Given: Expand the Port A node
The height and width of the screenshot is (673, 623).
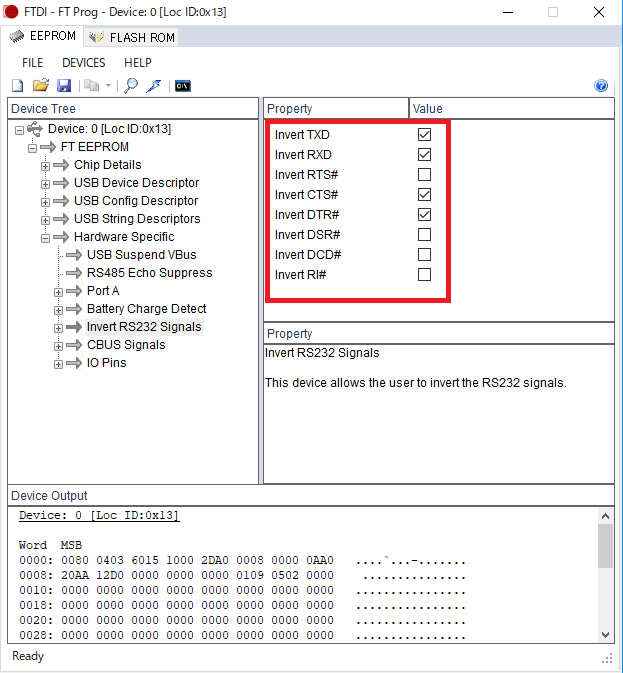Looking at the screenshot, I should point(58,293).
